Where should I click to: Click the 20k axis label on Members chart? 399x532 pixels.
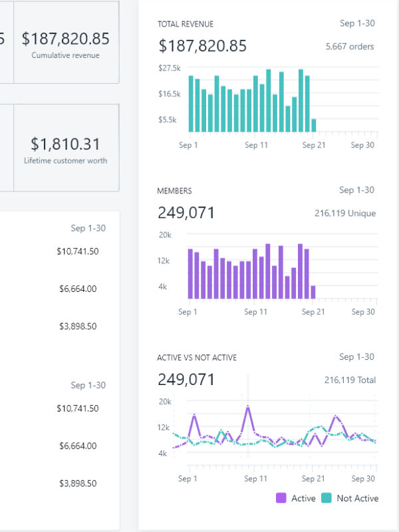(165, 235)
